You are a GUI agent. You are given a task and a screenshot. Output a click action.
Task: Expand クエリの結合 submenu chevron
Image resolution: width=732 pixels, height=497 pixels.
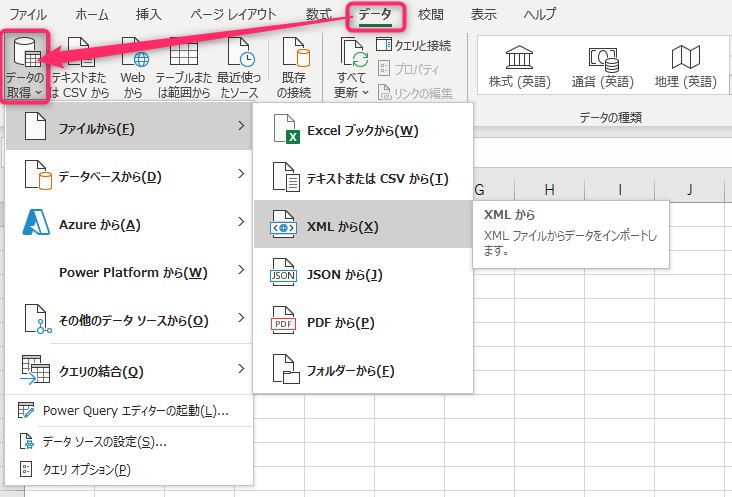click(x=241, y=369)
